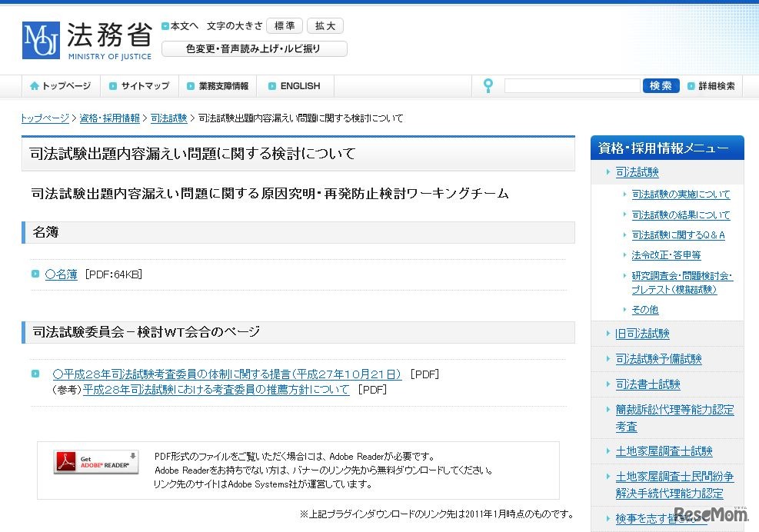
Task: Click the arrow icon beside 司法試験の実施について
Action: (x=624, y=194)
